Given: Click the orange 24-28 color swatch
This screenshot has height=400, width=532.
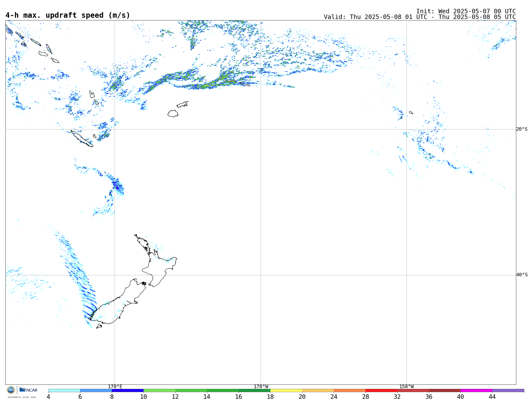Looking at the screenshot, I should [x=350, y=391].
